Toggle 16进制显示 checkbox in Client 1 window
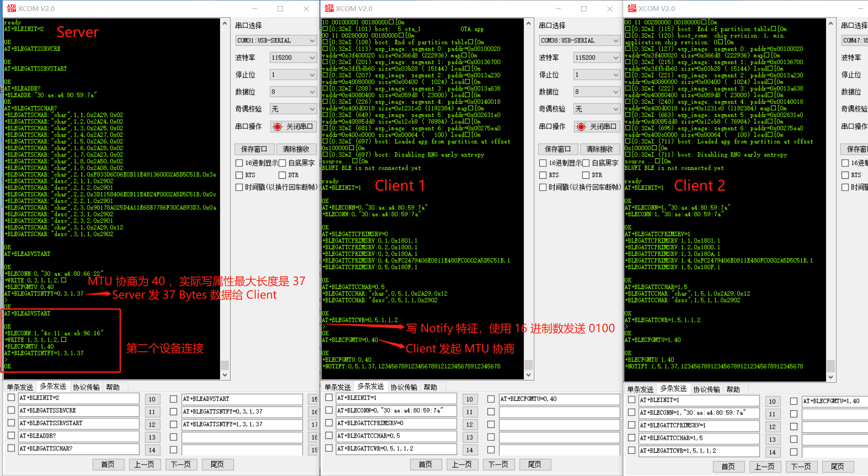The width and height of the screenshot is (868, 476). click(543, 163)
